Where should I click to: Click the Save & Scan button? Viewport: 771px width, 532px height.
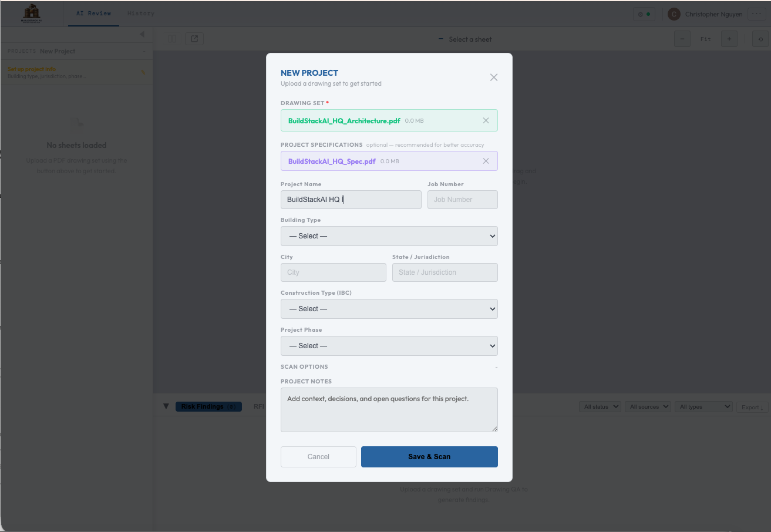pyautogui.click(x=429, y=457)
